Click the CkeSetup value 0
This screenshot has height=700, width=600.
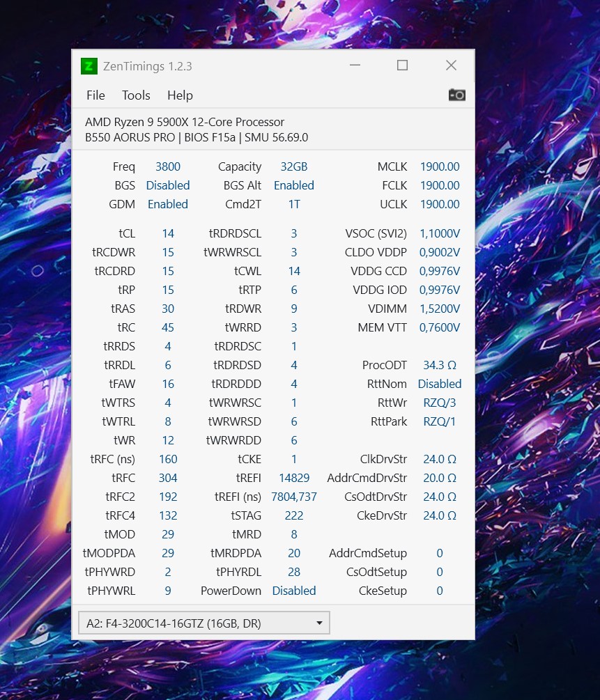point(440,591)
